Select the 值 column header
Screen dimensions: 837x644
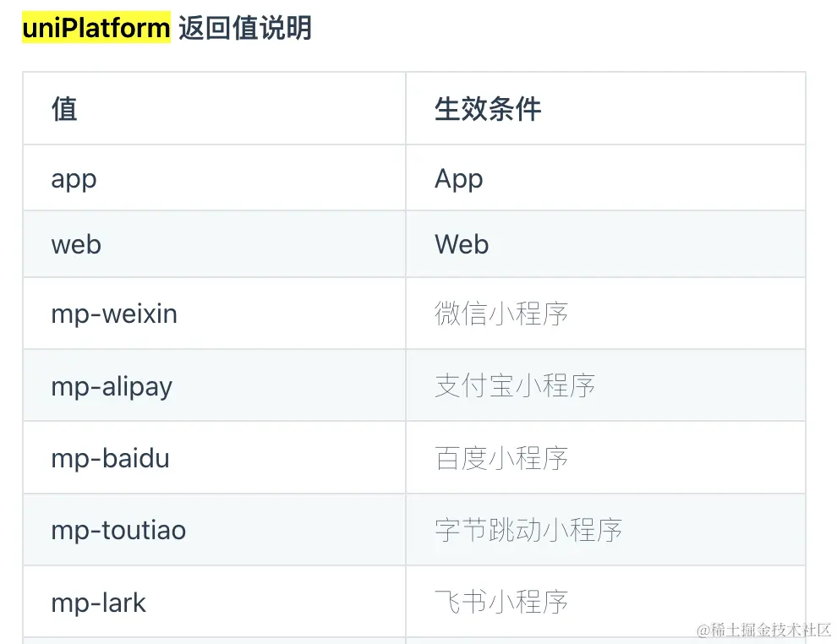click(214, 108)
